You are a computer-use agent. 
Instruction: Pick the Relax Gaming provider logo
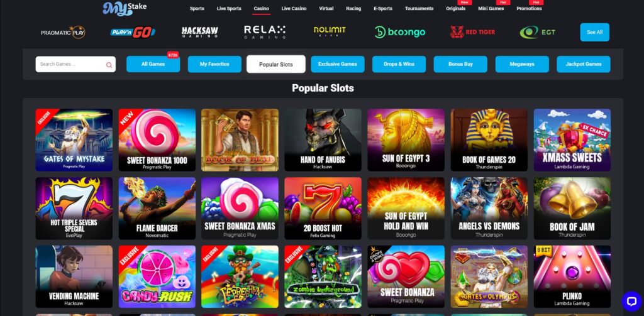point(265,32)
